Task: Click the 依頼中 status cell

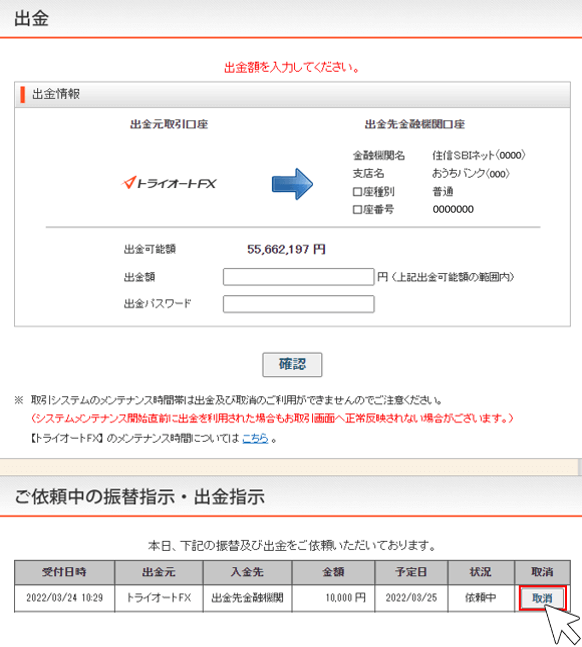Action: point(481,598)
